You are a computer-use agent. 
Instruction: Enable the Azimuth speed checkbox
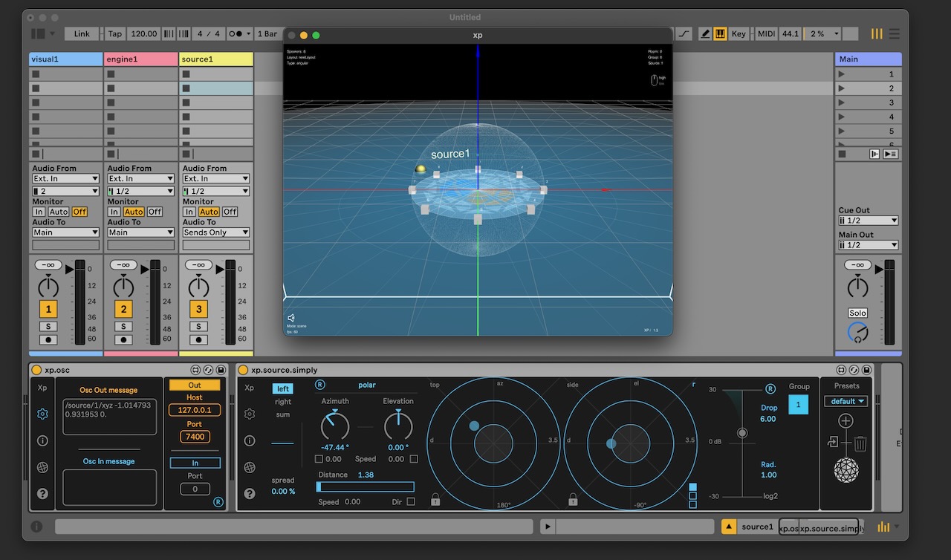[x=319, y=459]
